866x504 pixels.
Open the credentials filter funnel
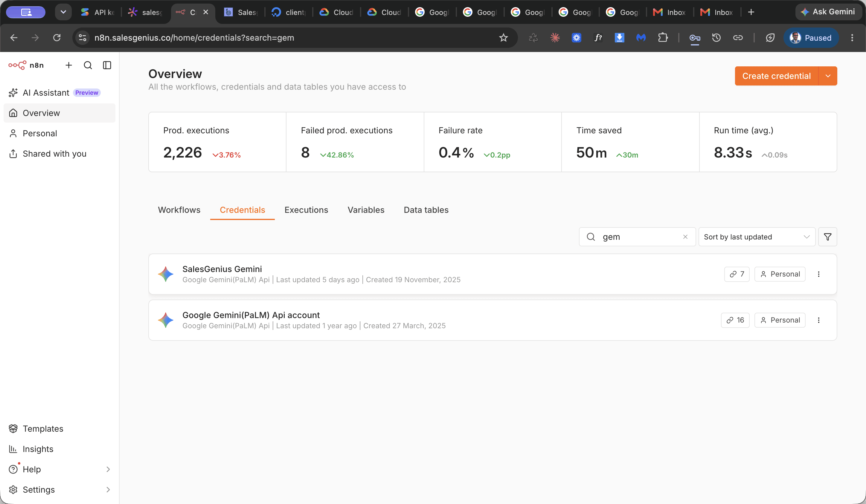tap(827, 237)
